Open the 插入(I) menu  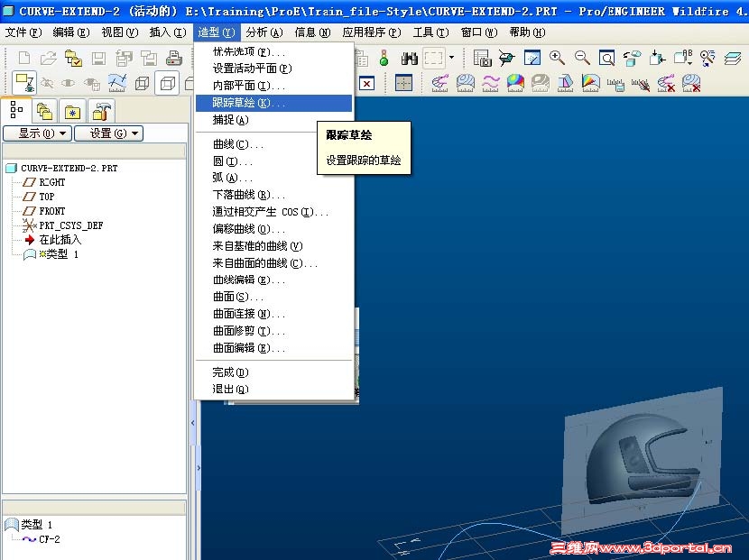(168, 32)
